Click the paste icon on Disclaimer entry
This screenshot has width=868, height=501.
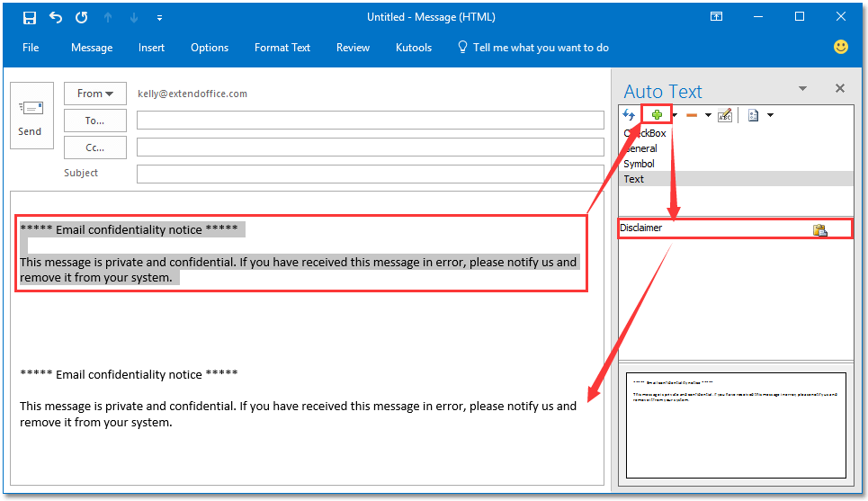tap(819, 229)
